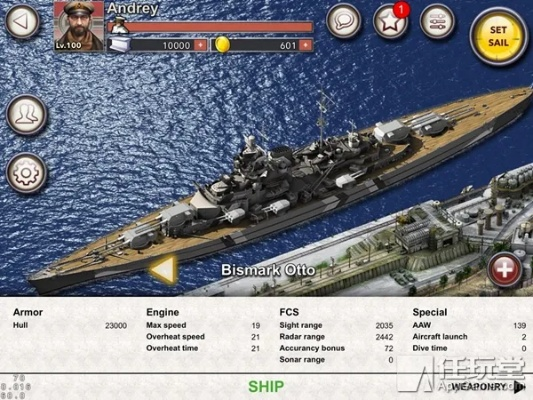Open the star notifications icon
The height and width of the screenshot is (400, 533).
390,21
